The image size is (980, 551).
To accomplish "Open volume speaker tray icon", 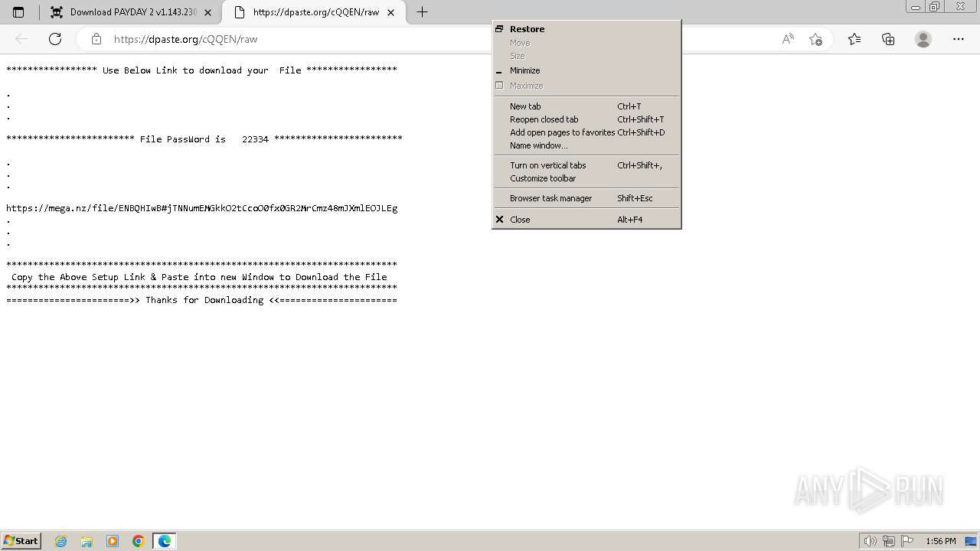I will click(870, 541).
